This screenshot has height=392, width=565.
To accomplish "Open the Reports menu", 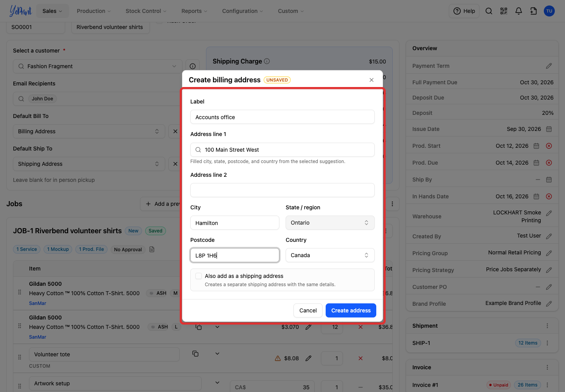I will pyautogui.click(x=194, y=11).
